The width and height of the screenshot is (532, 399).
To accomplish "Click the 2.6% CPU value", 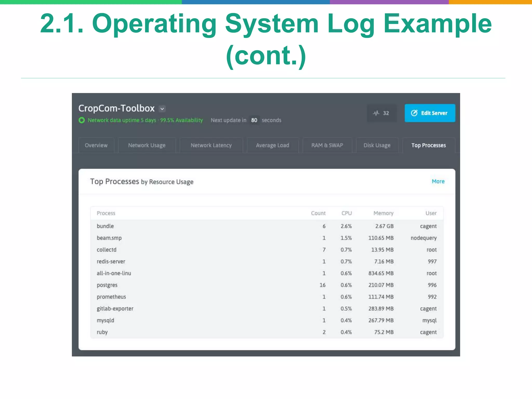I will 346,226.
